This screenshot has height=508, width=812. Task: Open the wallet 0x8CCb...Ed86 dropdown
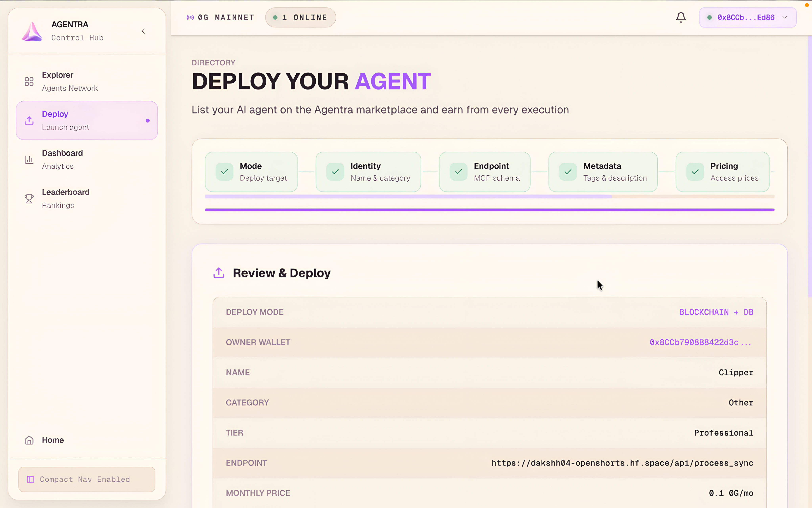pyautogui.click(x=748, y=17)
